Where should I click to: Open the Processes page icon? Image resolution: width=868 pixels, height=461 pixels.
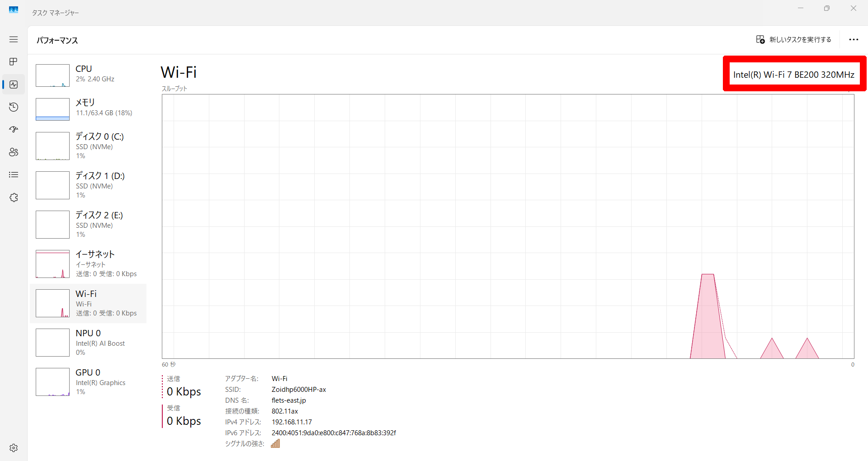(x=14, y=61)
